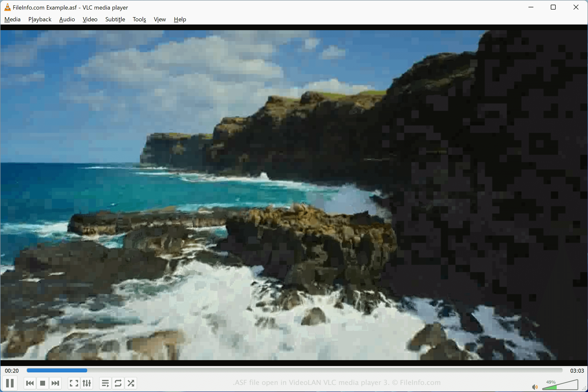
Task: Open the Audio menu
Action: (x=67, y=19)
